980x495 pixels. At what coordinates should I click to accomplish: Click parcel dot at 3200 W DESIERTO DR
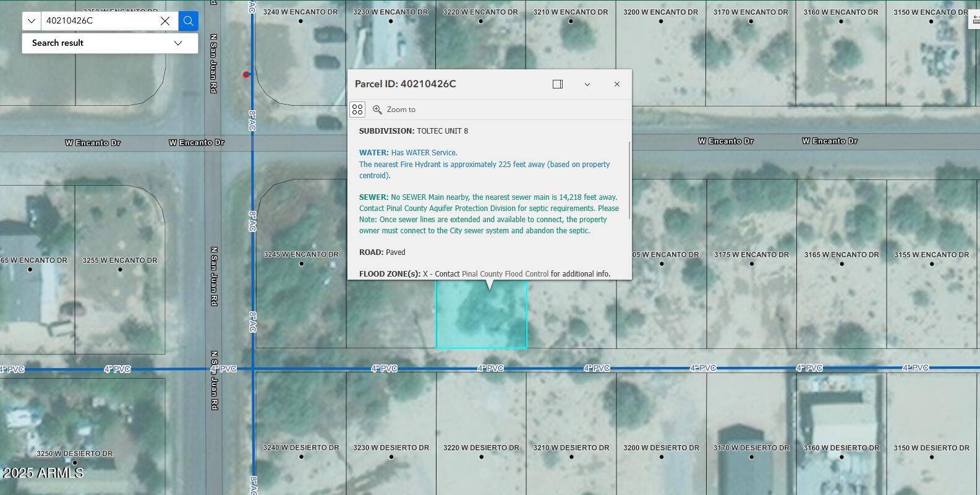tap(662, 457)
